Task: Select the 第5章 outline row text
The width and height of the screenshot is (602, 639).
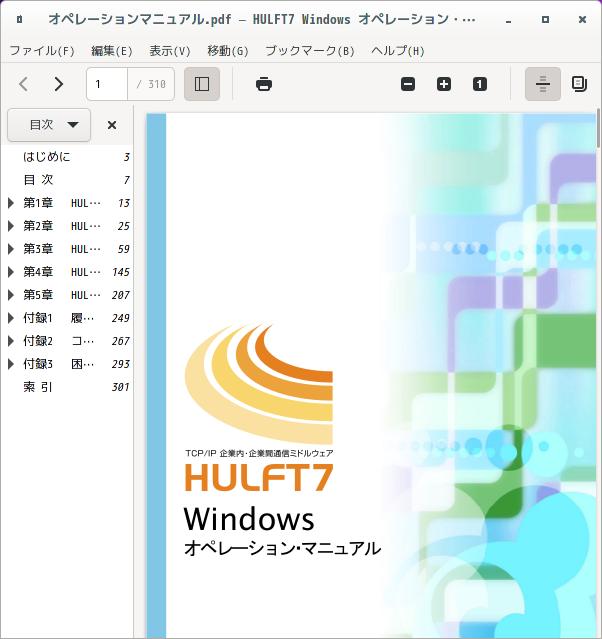Action: [62, 295]
